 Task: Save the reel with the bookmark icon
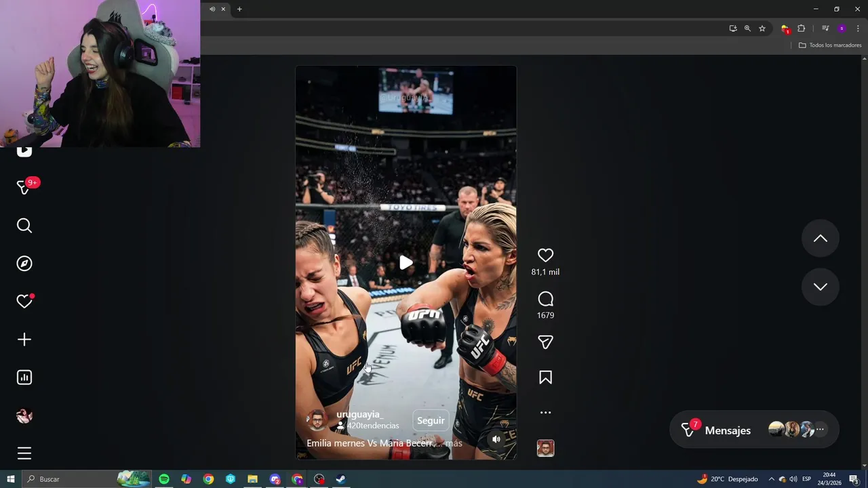pos(545,378)
